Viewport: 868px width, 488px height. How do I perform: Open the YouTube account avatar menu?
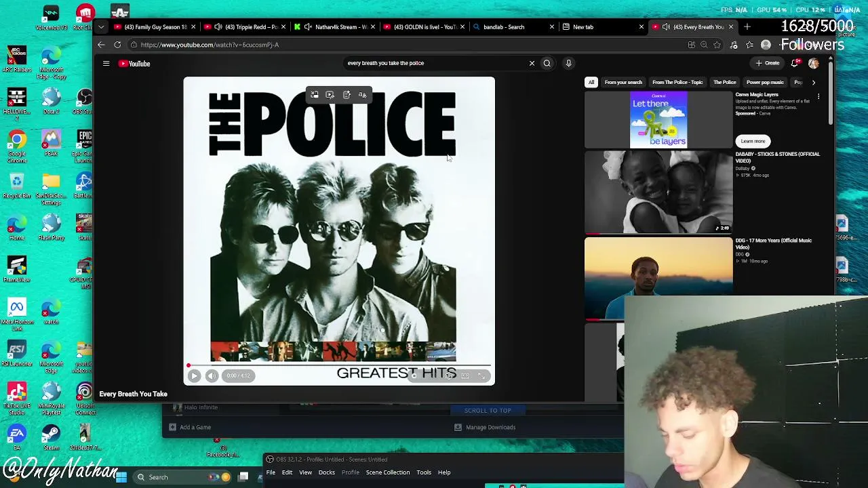pyautogui.click(x=814, y=63)
